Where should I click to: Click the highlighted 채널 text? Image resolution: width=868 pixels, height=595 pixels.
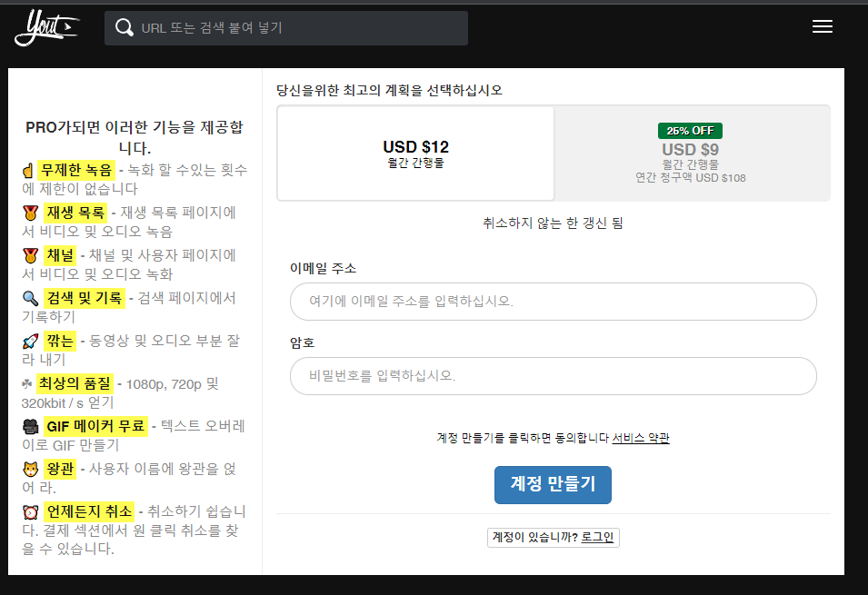tap(60, 255)
